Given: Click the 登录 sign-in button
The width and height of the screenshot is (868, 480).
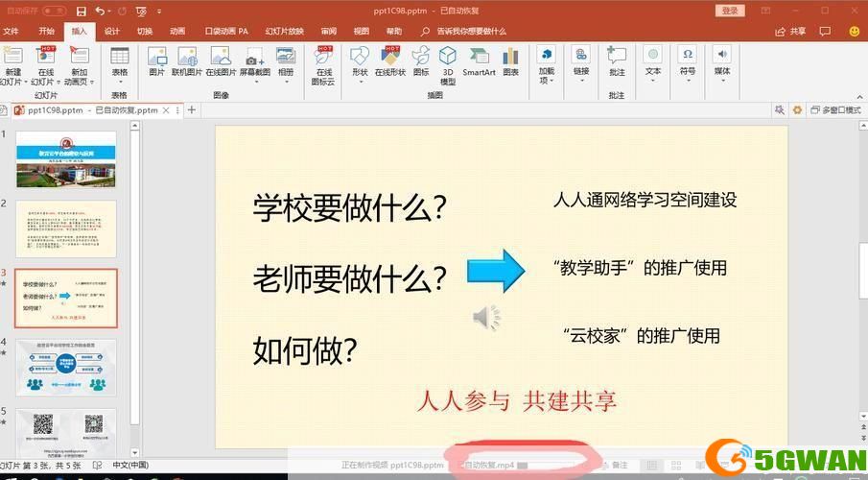Looking at the screenshot, I should click(730, 11).
